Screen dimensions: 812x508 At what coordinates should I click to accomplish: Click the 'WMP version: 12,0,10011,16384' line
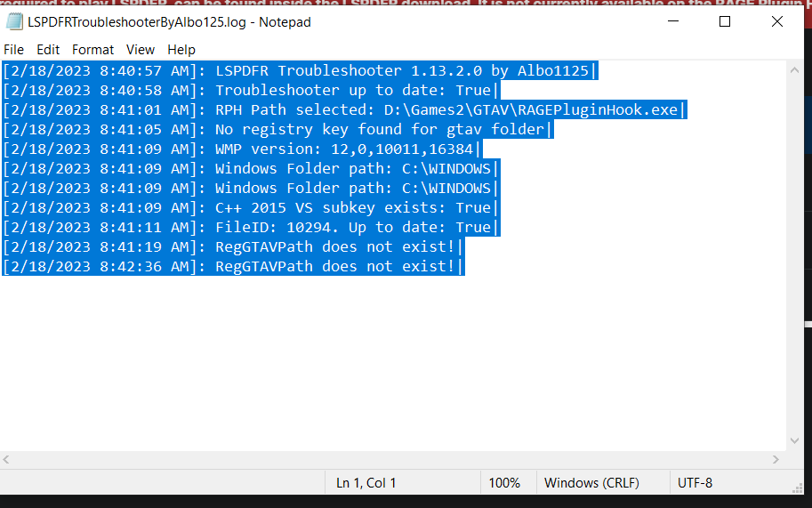[243, 149]
